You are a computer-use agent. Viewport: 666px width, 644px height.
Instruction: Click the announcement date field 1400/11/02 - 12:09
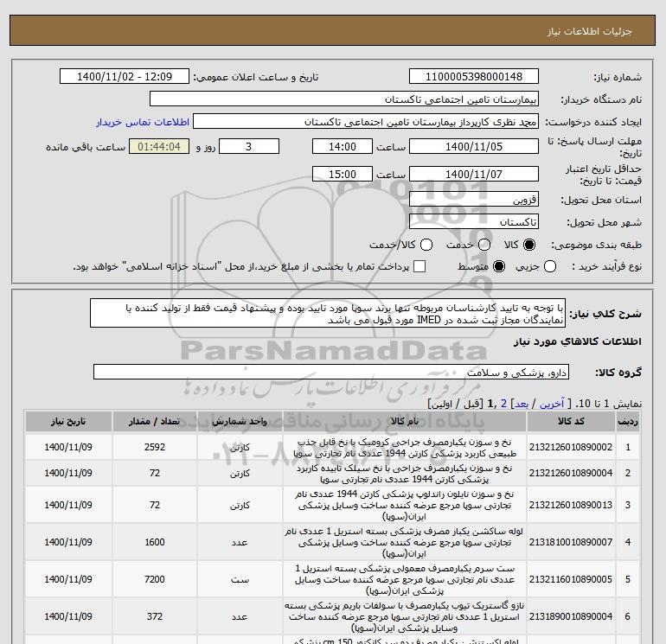[x=125, y=76]
